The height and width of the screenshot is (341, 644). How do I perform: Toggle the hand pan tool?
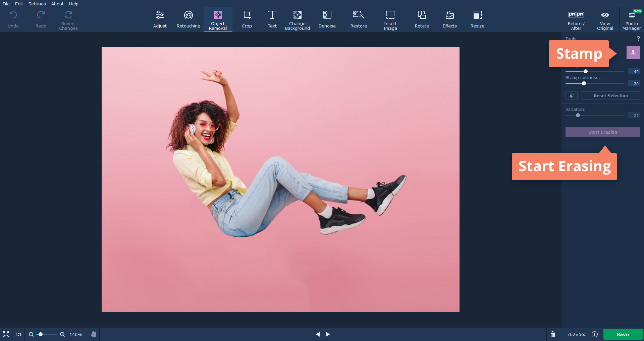pos(94,334)
